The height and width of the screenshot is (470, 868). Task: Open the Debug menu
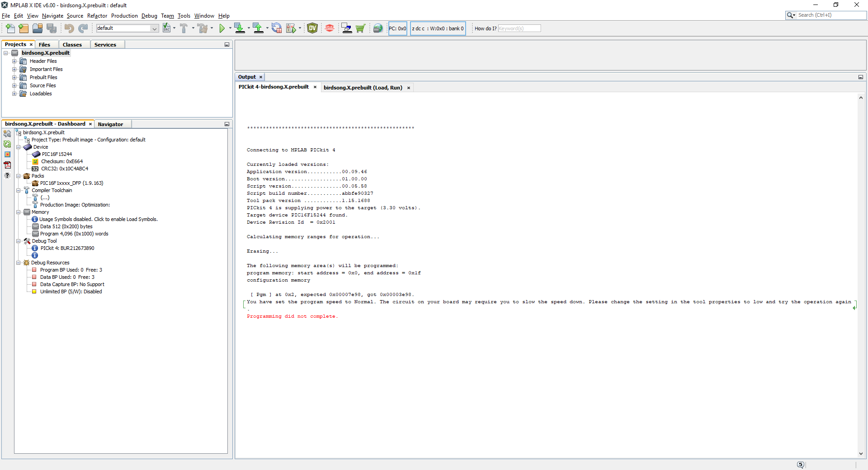pos(149,16)
